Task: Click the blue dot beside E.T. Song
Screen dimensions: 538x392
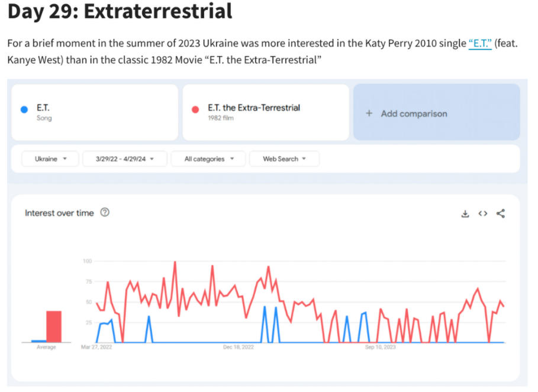Action: point(24,109)
